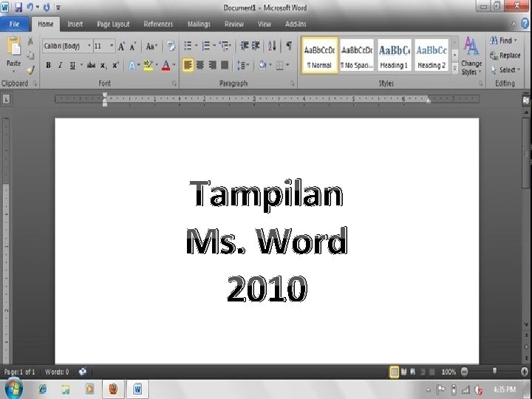The width and height of the screenshot is (532, 399).
Task: Apply the Heading 1 style
Action: pyautogui.click(x=395, y=55)
